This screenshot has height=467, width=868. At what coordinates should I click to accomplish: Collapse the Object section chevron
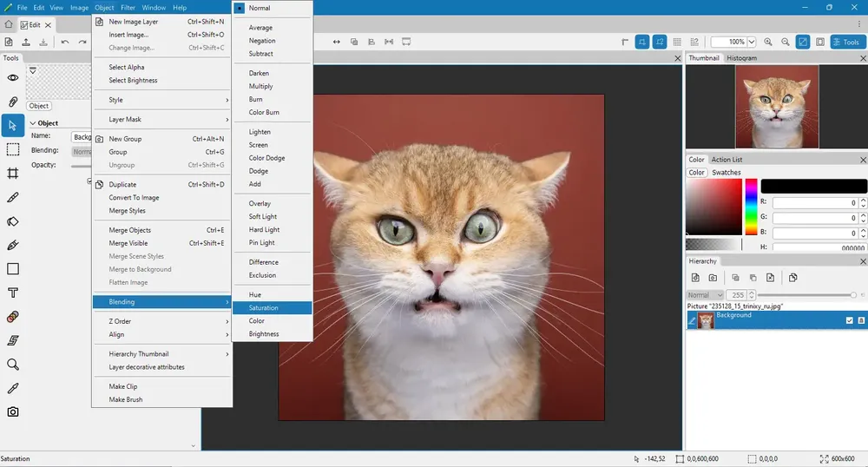33,123
